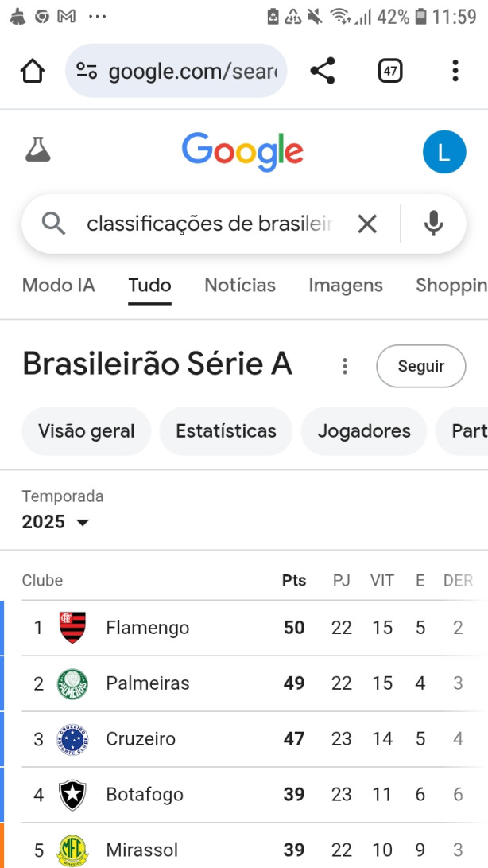Open the Google account avatar L

[x=444, y=152]
